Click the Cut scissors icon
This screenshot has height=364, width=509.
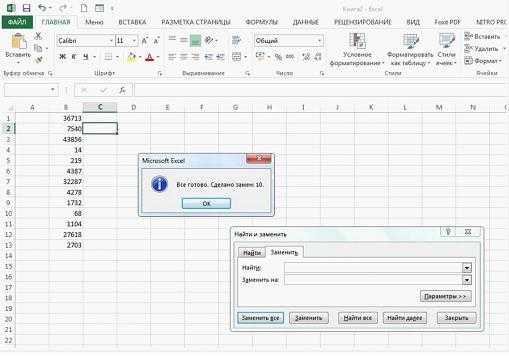coord(38,36)
